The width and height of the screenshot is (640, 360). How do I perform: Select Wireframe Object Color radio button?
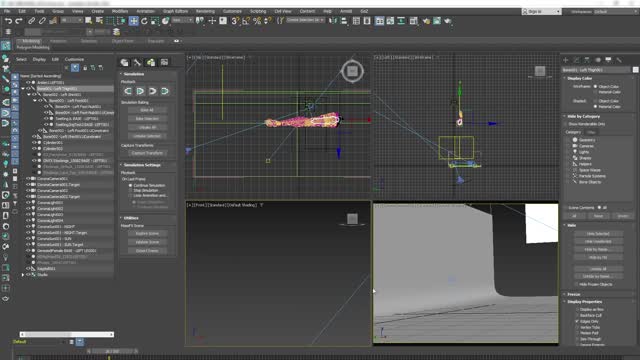(x=595, y=87)
